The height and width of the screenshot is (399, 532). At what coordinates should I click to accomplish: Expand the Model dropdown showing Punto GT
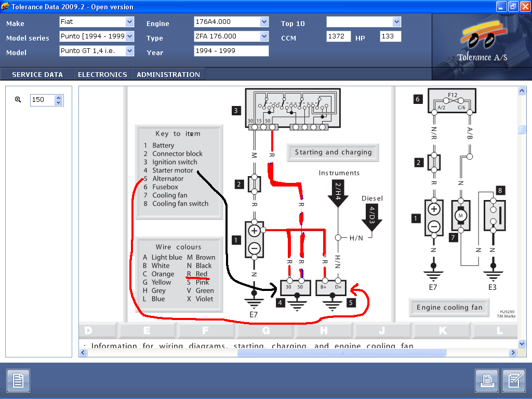point(129,51)
